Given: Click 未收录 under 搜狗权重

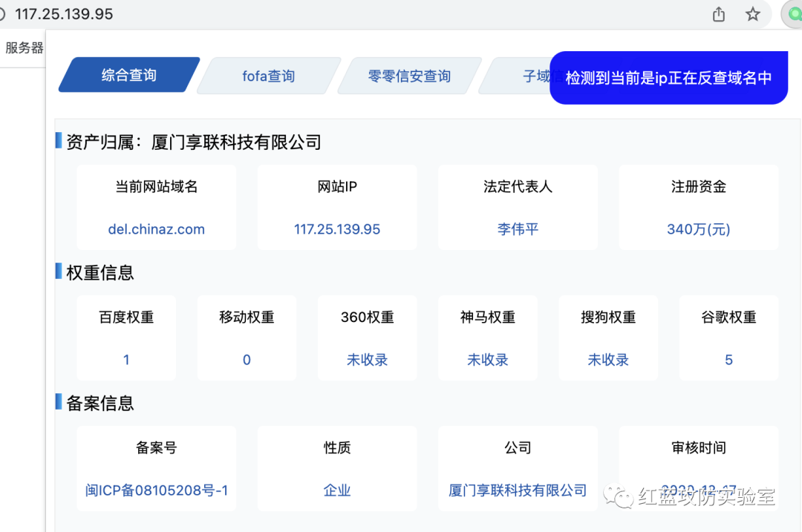Looking at the screenshot, I should (x=608, y=360).
